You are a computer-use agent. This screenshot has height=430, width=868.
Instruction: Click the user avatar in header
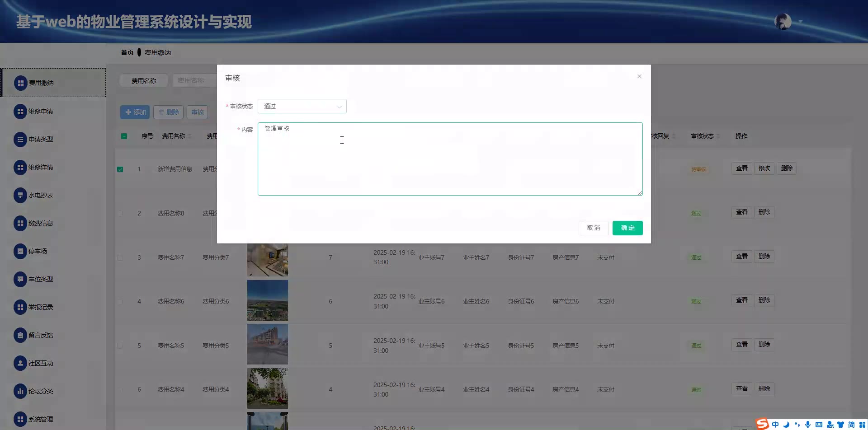click(783, 22)
